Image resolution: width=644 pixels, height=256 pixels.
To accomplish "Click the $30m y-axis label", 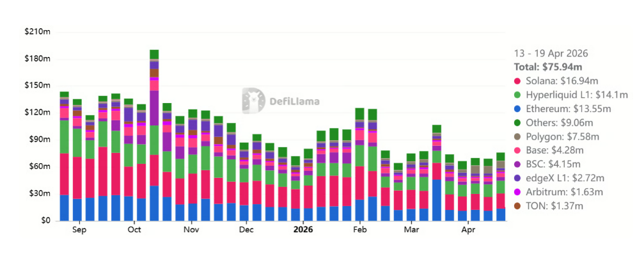I will [x=40, y=193].
